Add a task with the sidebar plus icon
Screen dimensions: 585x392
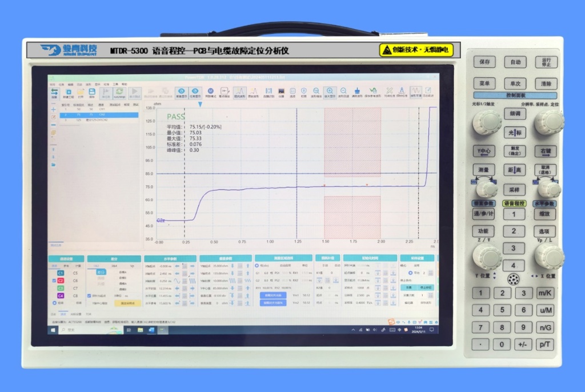(53, 110)
